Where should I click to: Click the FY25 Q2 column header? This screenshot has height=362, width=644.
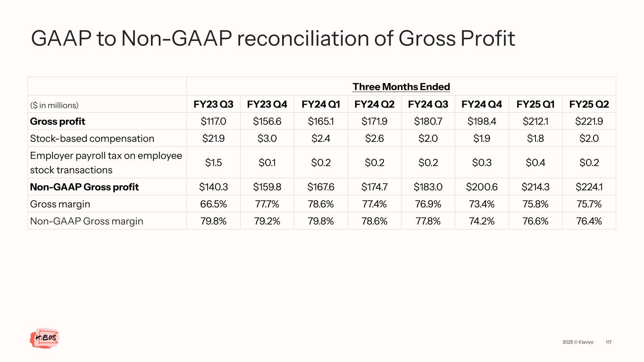589,104
